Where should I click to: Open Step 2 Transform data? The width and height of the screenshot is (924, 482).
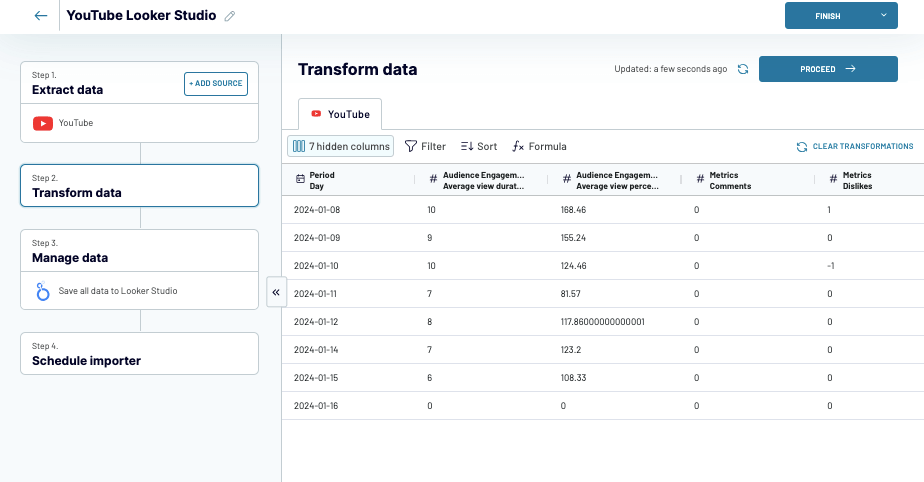click(x=140, y=186)
